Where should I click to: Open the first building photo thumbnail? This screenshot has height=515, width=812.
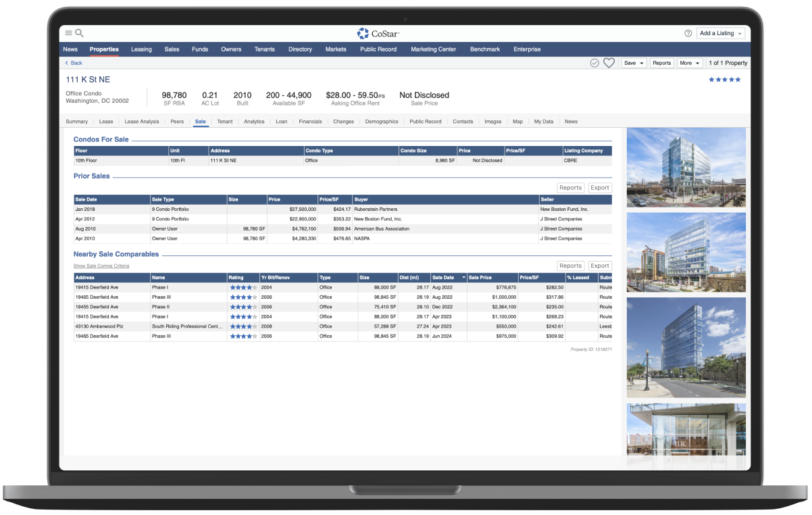[686, 167]
